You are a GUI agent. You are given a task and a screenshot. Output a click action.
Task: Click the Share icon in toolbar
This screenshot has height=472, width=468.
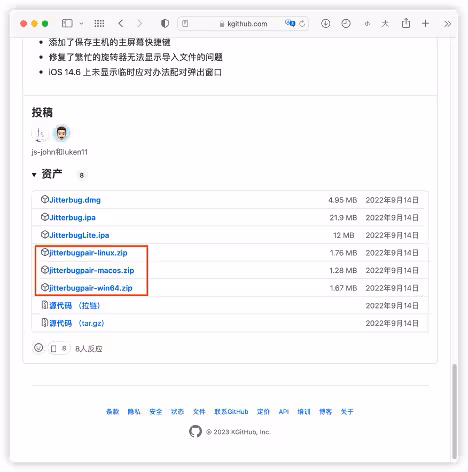[x=406, y=23]
